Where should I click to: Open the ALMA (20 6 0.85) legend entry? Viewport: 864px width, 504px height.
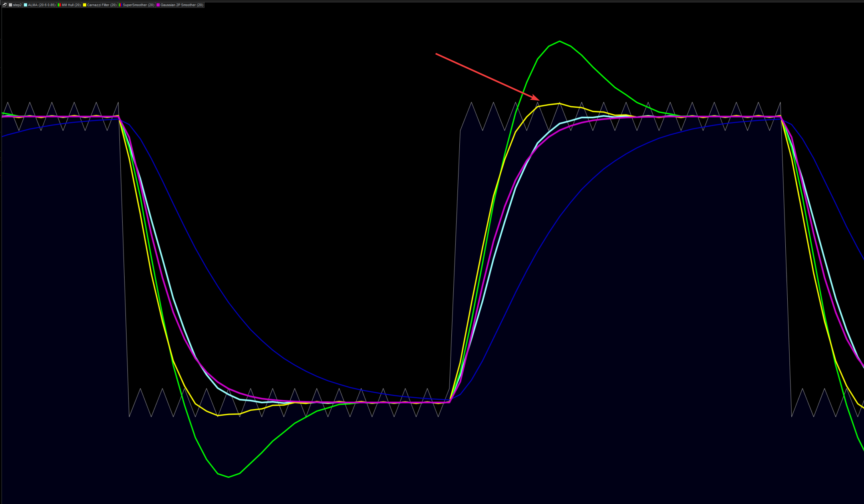42,5
